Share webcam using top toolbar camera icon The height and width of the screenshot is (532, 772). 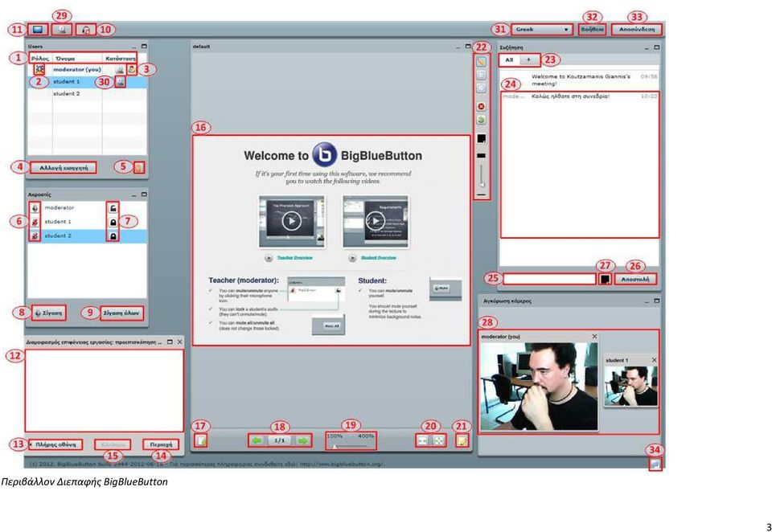pyautogui.click(x=62, y=30)
